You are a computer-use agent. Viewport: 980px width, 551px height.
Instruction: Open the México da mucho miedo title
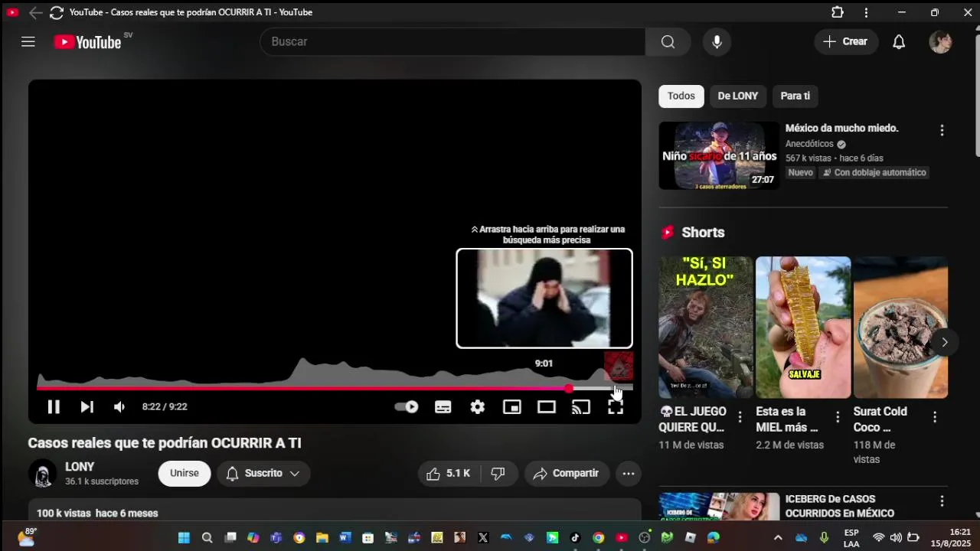pyautogui.click(x=842, y=129)
